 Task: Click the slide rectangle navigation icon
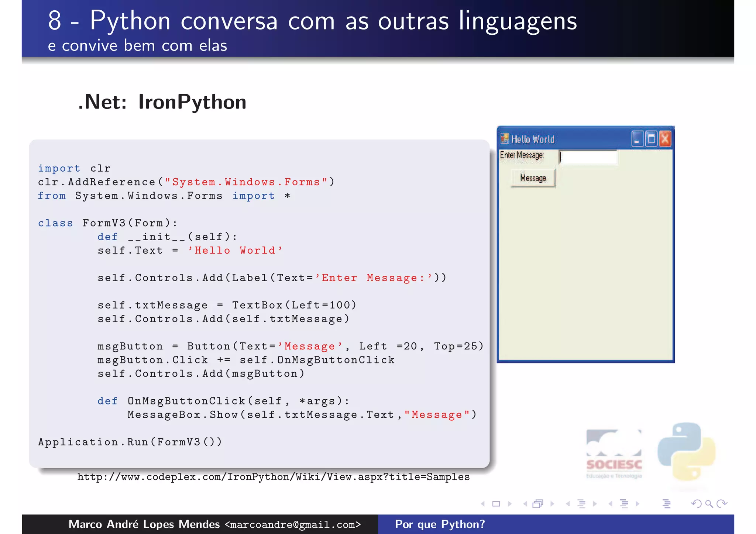(496, 504)
